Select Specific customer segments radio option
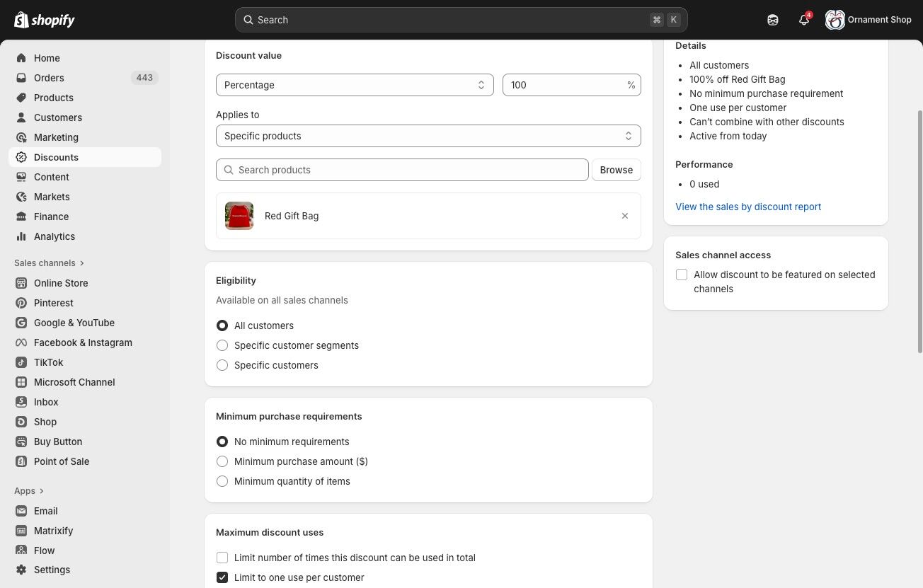This screenshot has width=923, height=588. click(222, 345)
